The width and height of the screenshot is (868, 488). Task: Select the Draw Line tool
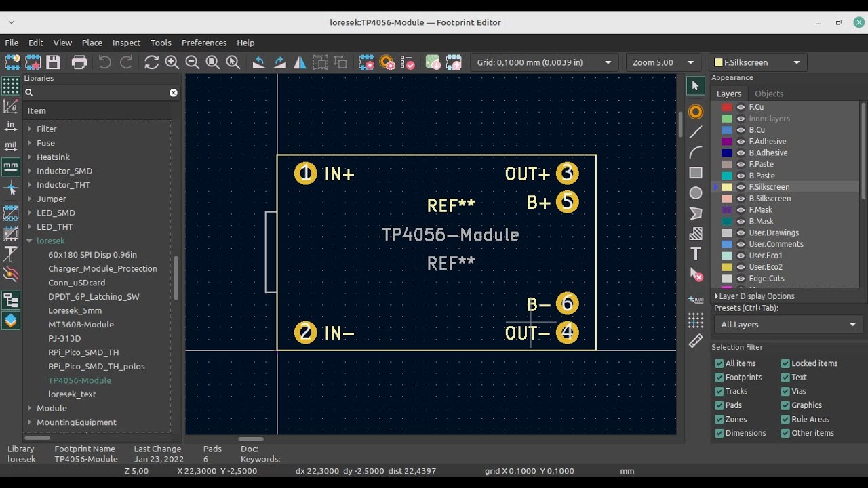696,131
